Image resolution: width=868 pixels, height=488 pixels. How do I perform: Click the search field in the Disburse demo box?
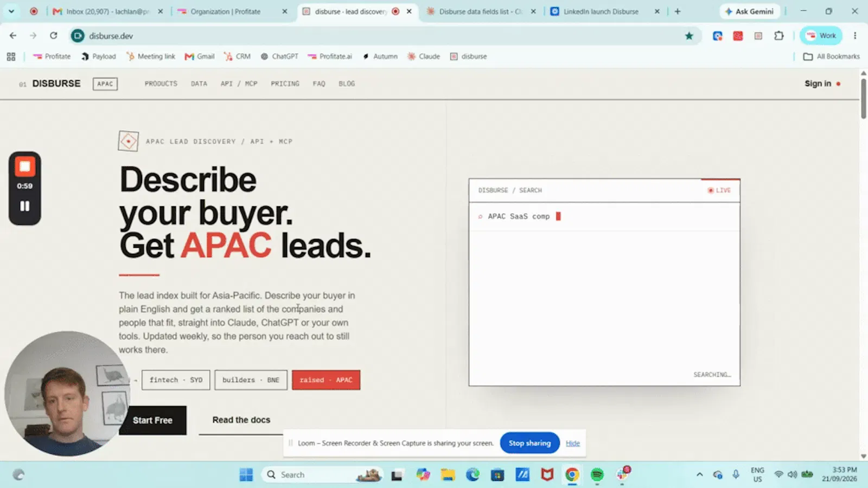coord(604,216)
